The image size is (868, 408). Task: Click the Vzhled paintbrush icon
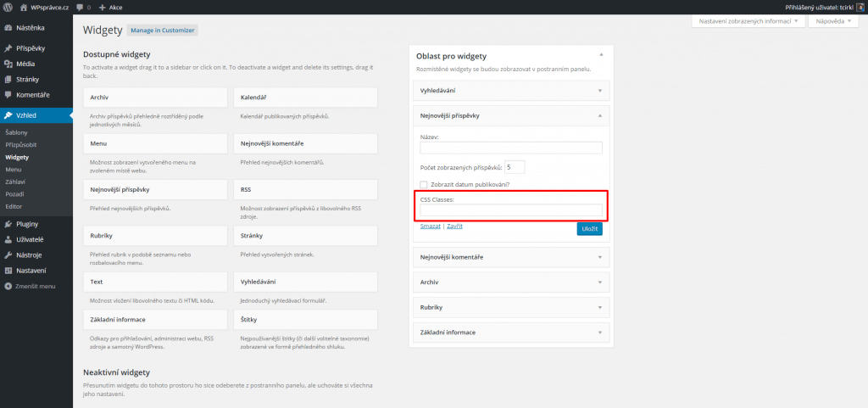(8, 115)
